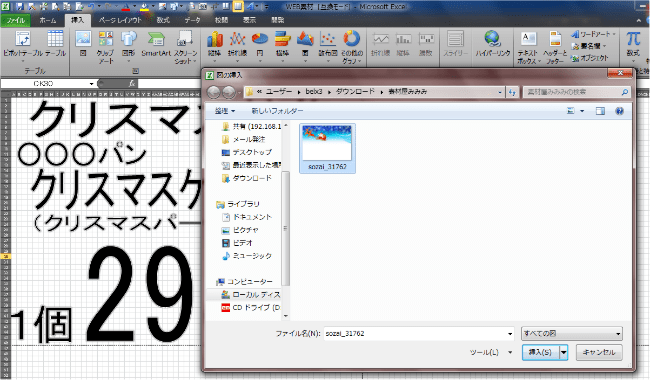Click the Equation (数式) pi icon
Image resolution: width=650 pixels, height=380 pixels.
click(633, 39)
